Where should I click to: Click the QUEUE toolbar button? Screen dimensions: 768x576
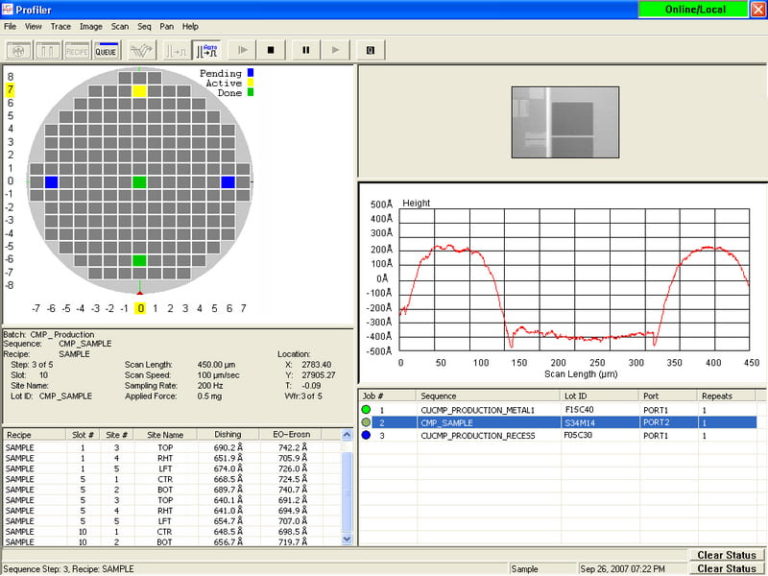[106, 49]
